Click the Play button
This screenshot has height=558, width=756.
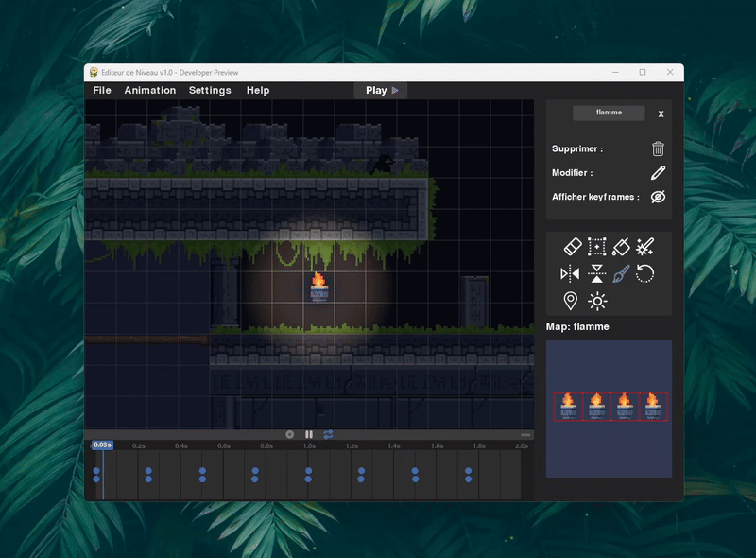click(381, 90)
